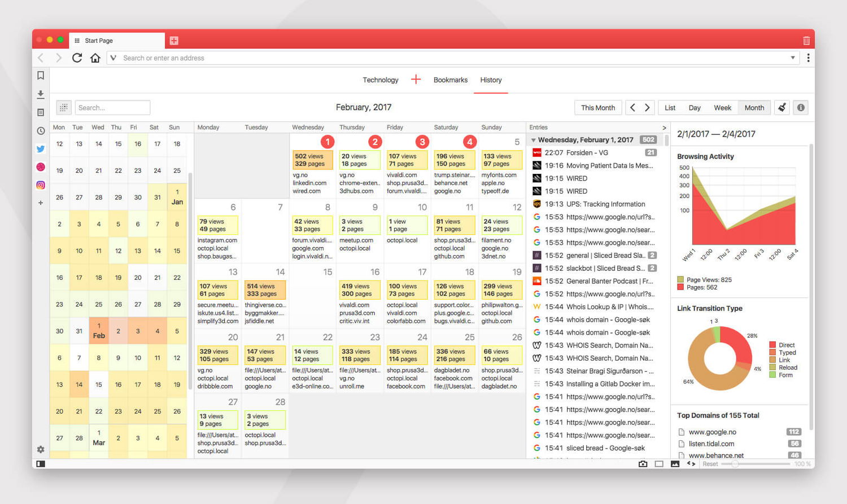
Task: Open the Instagram web panel
Action: coord(40,185)
